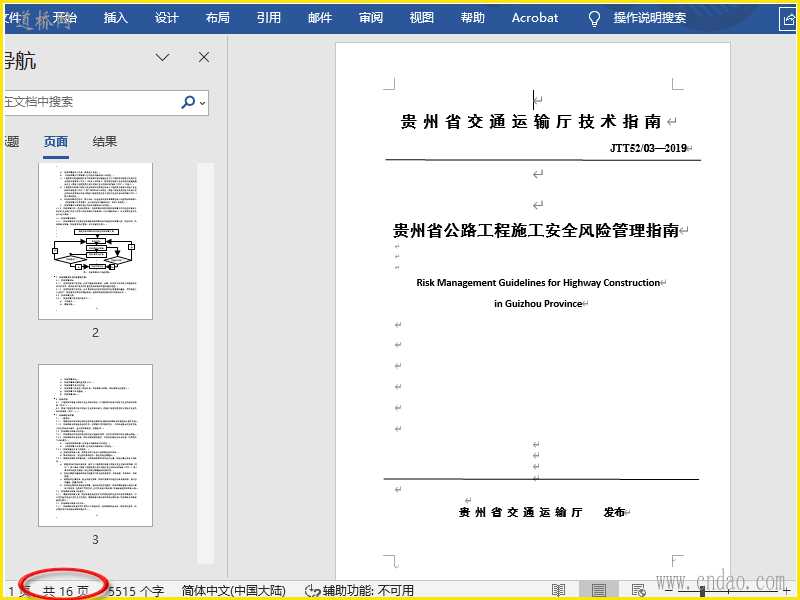Open the 设计 ribbon tab

pyautogui.click(x=167, y=18)
